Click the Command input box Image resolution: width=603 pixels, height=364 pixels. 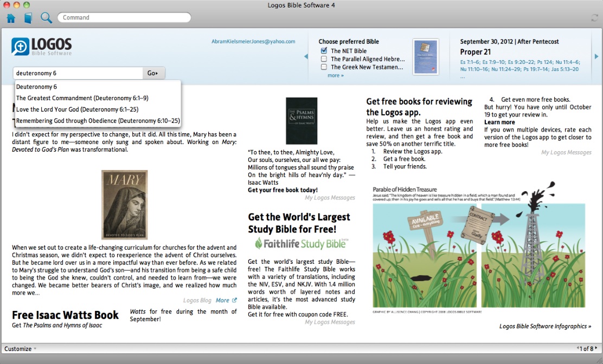click(x=124, y=17)
